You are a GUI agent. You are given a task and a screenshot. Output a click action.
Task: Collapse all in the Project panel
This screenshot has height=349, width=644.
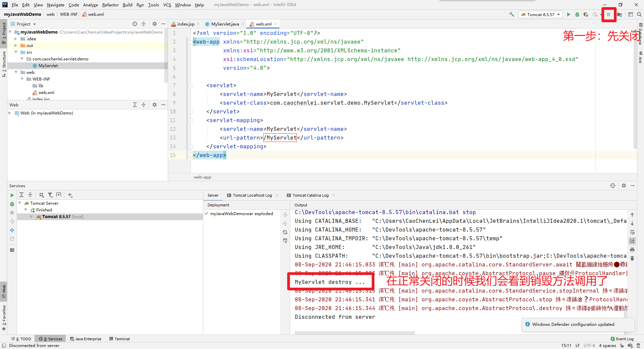(x=144, y=24)
